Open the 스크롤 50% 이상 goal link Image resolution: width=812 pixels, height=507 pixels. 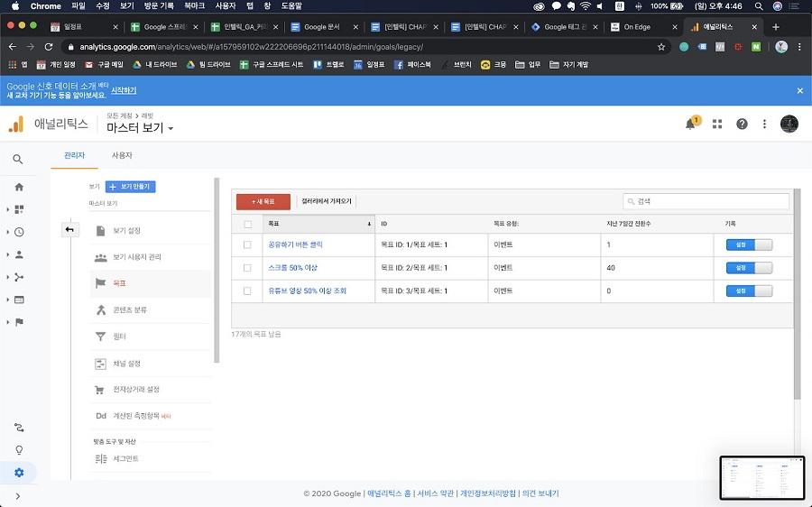(x=292, y=268)
